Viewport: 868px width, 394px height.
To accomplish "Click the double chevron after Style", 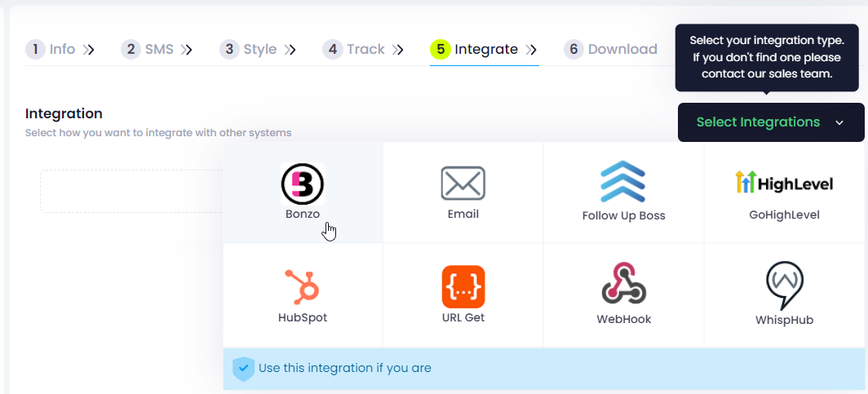I will tap(290, 50).
